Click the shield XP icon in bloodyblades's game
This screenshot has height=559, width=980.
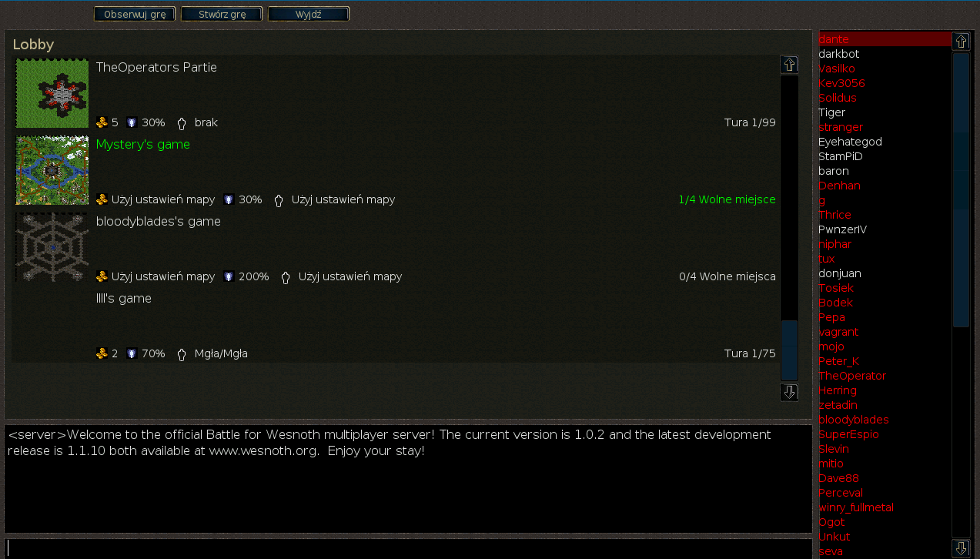click(229, 276)
